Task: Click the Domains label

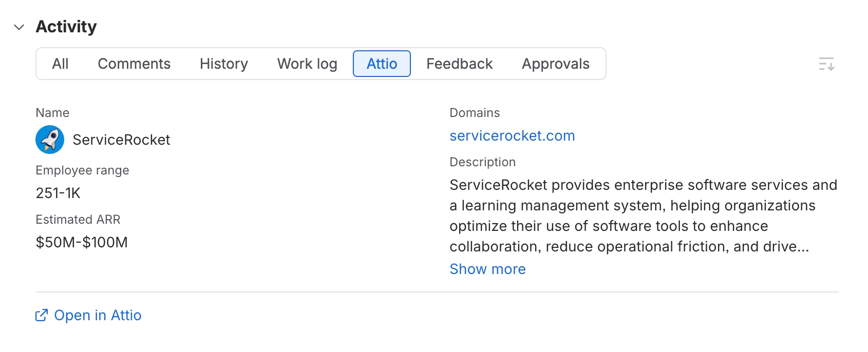Action: 475,113
